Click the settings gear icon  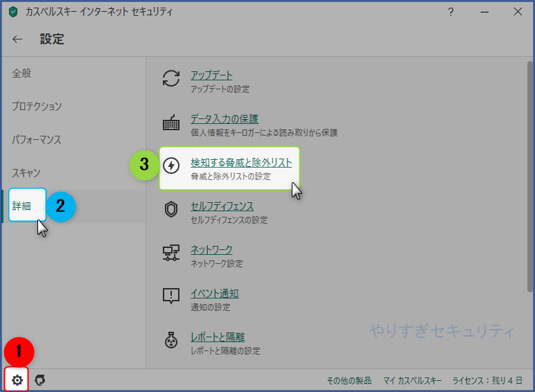coord(17,380)
